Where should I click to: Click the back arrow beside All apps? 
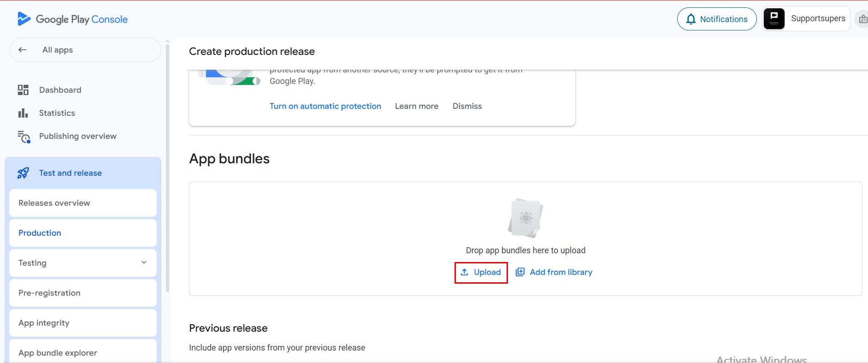(23, 50)
